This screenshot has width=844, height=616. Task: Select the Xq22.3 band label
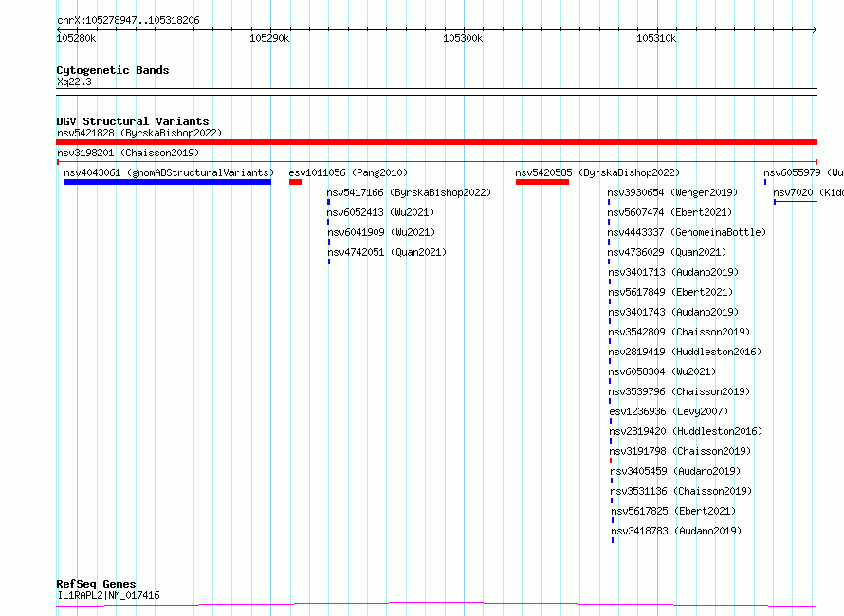coord(74,82)
